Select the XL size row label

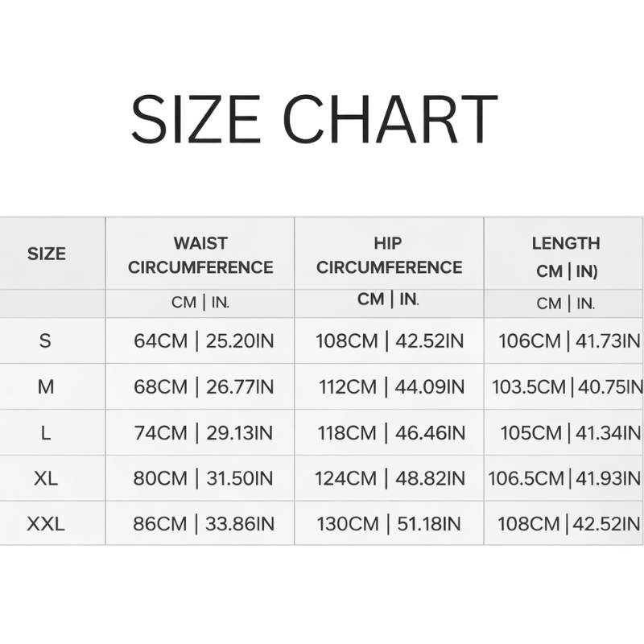(46, 479)
